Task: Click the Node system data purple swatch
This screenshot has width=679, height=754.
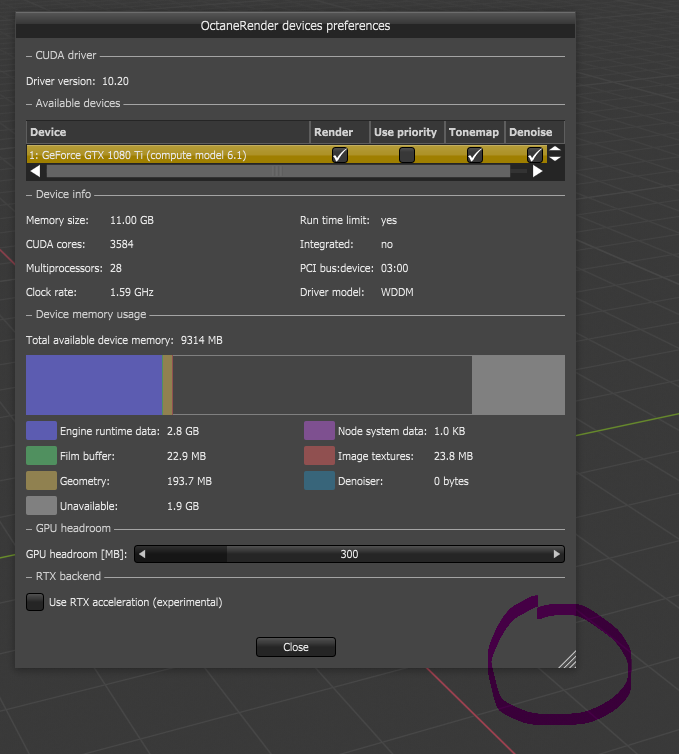Action: (319, 430)
